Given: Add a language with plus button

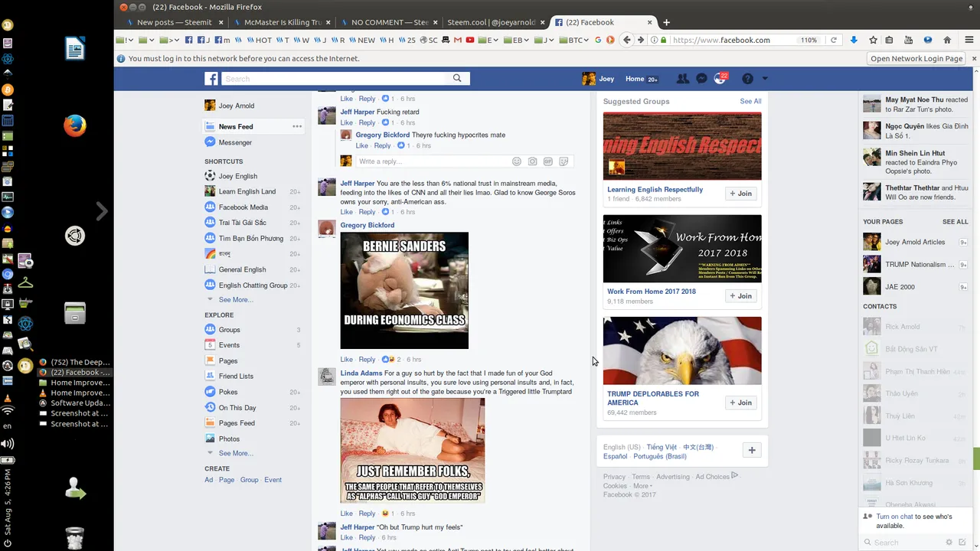Looking at the screenshot, I should 751,450.
